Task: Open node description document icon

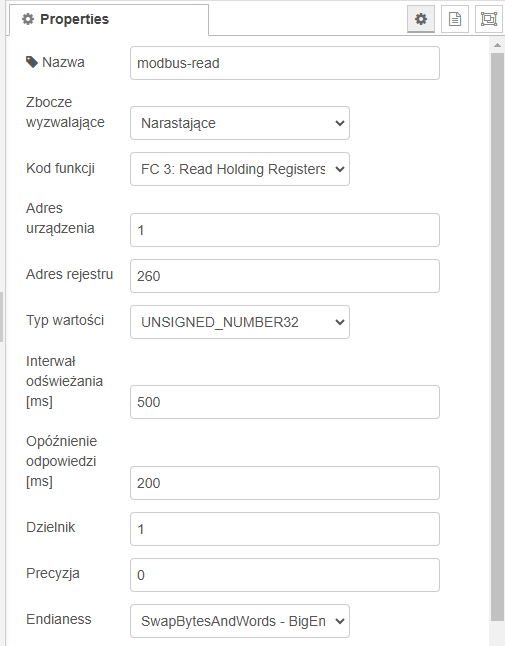Action: 455,19
